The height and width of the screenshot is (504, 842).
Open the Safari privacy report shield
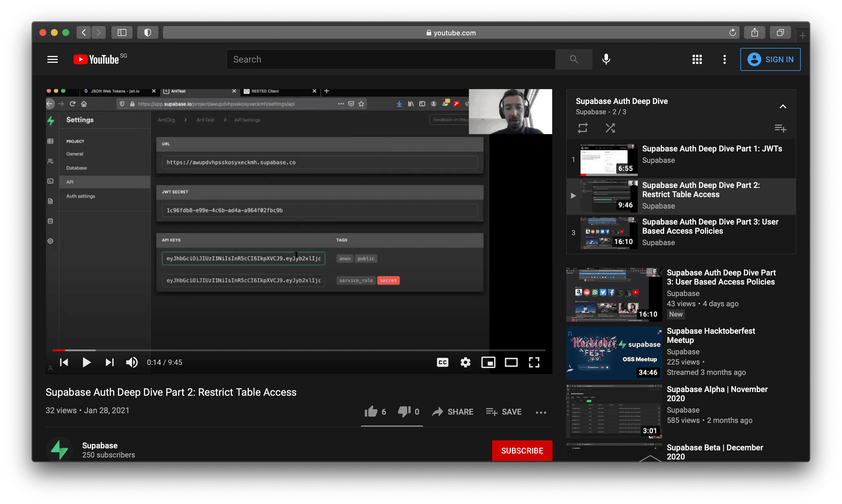point(148,32)
